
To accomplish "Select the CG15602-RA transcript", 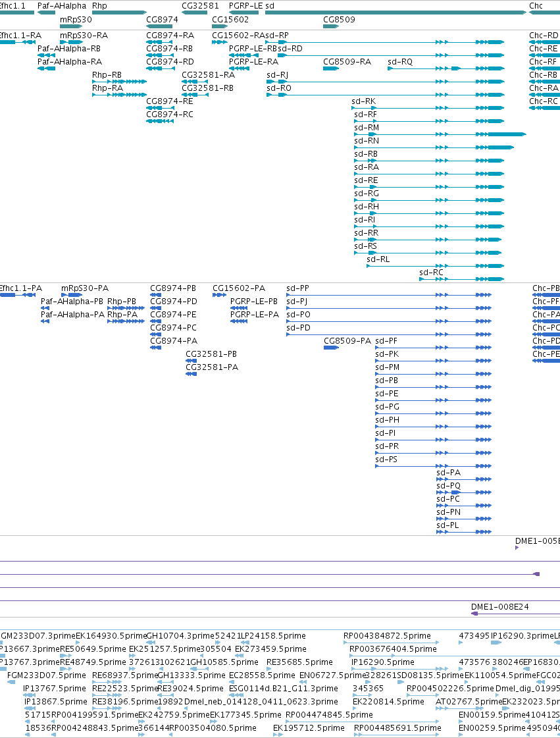I will [220, 42].
